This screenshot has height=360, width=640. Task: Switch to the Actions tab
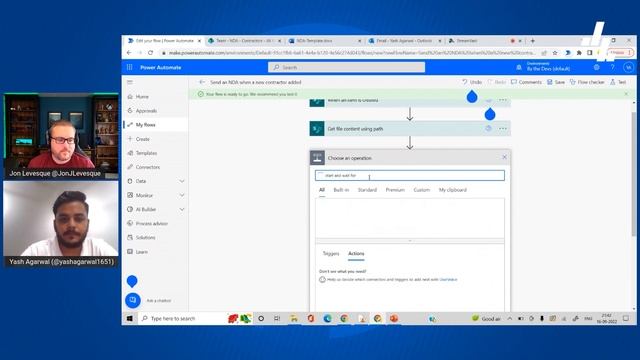tap(356, 253)
